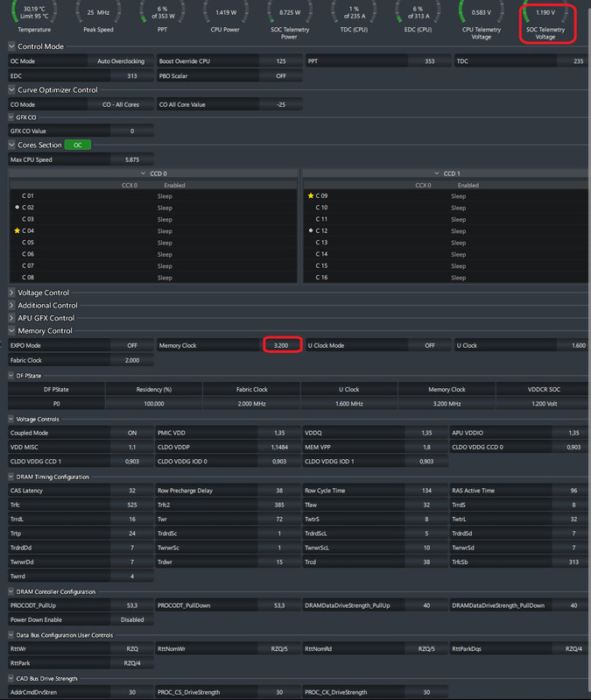The width and height of the screenshot is (591, 700).
Task: Click the PPT limit value 353
Action: [x=429, y=61]
